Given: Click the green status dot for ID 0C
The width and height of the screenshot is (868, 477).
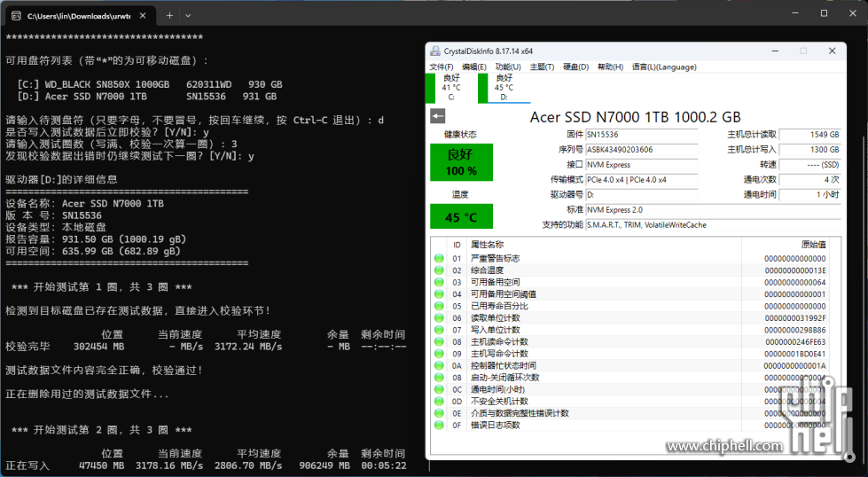Looking at the screenshot, I should coord(439,389).
